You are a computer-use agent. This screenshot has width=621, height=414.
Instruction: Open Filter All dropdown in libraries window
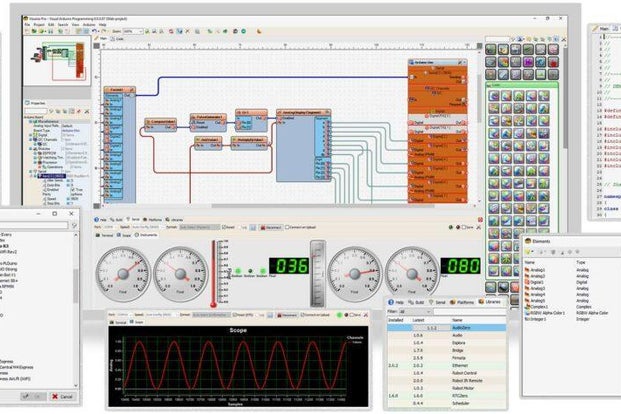(x=415, y=311)
